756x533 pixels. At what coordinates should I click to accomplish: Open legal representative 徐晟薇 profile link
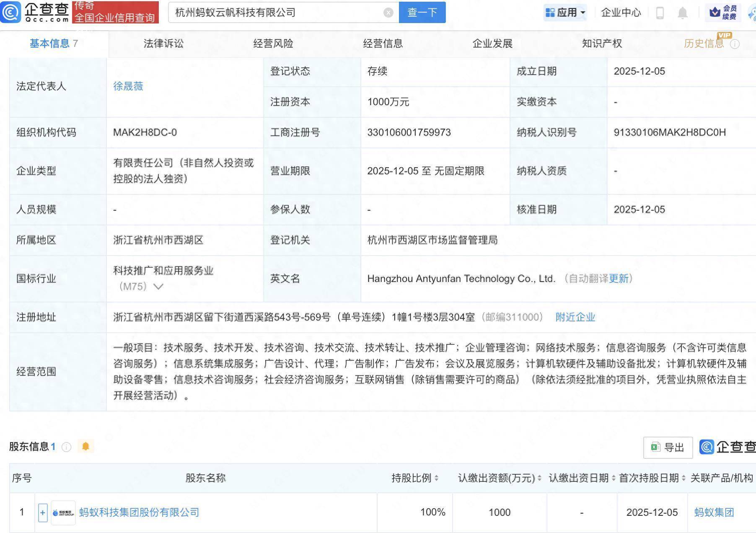click(127, 86)
